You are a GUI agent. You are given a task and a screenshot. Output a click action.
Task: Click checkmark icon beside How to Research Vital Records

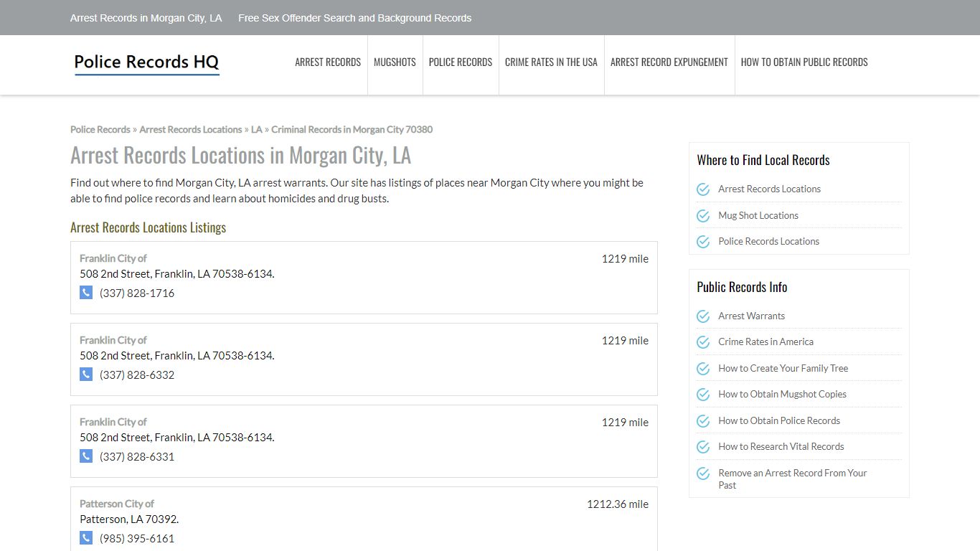[703, 447]
